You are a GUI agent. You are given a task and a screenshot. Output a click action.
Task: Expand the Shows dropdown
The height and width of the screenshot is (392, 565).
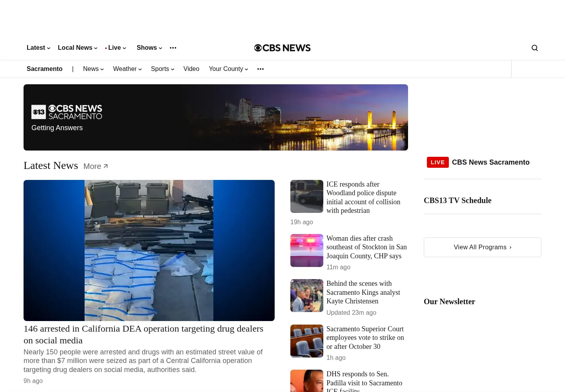(149, 48)
